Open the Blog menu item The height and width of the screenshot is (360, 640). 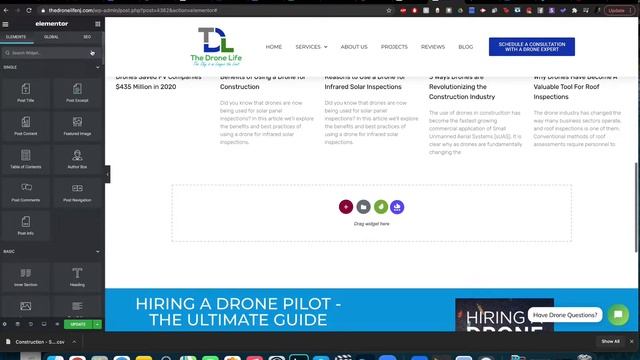coord(465,47)
